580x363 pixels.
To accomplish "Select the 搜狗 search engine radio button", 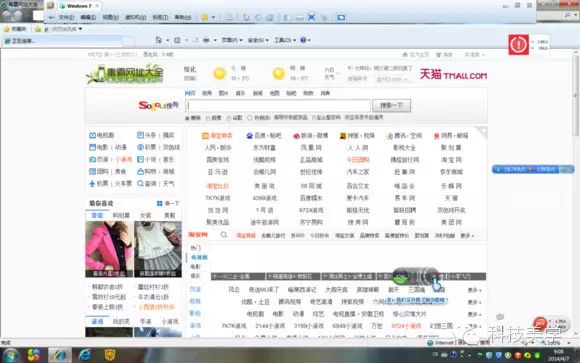I will point(187,118).
